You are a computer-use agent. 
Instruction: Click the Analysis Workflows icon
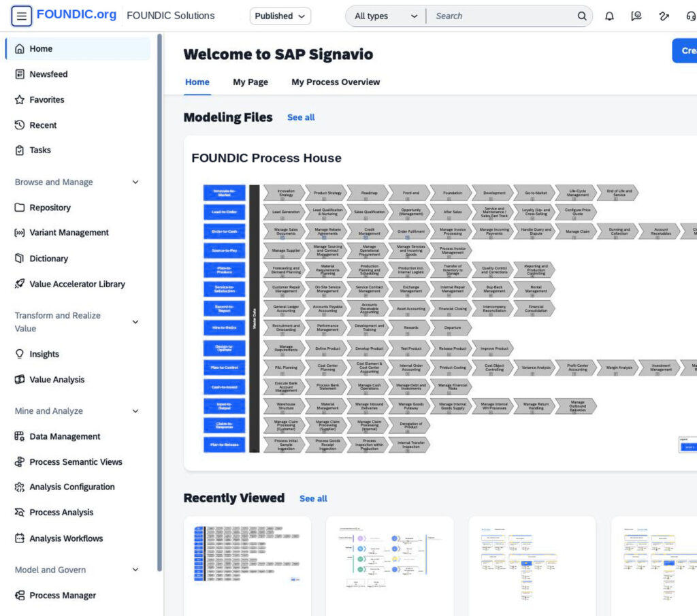20,538
